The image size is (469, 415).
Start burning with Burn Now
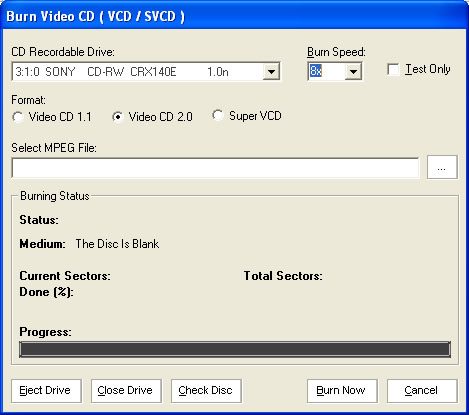pos(342,391)
